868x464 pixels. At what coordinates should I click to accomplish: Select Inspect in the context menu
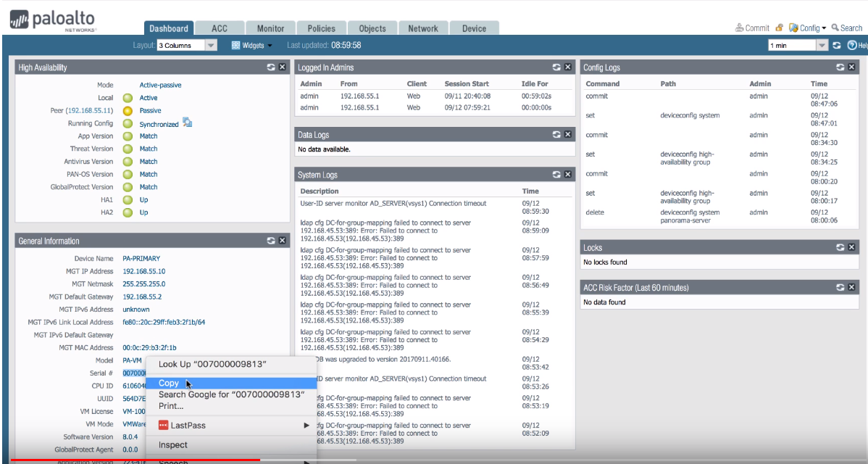173,444
